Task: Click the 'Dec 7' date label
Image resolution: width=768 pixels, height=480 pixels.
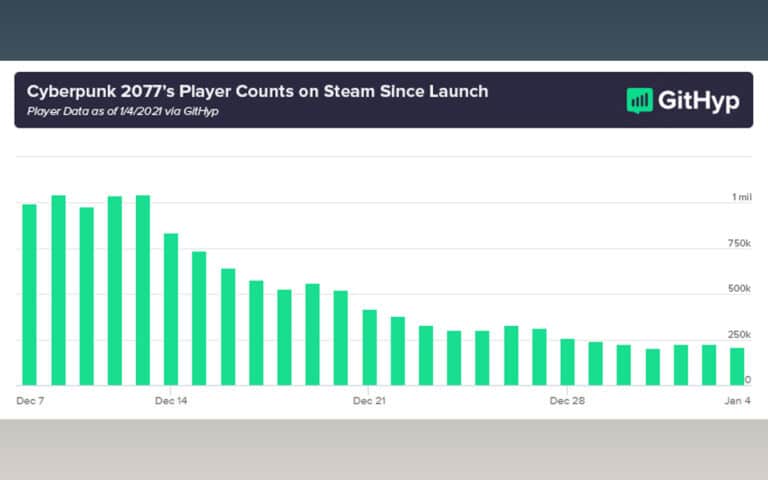Action: pyautogui.click(x=31, y=400)
